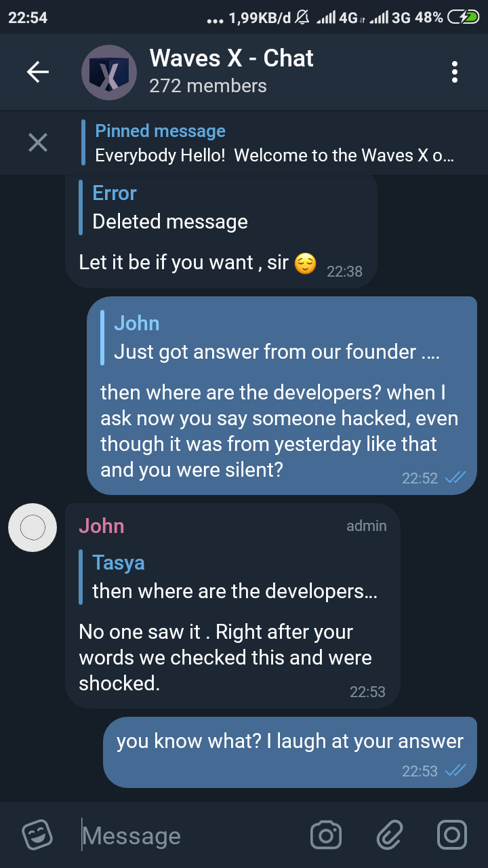Tap the 272 members subtitle
488x868 pixels.
tap(208, 86)
